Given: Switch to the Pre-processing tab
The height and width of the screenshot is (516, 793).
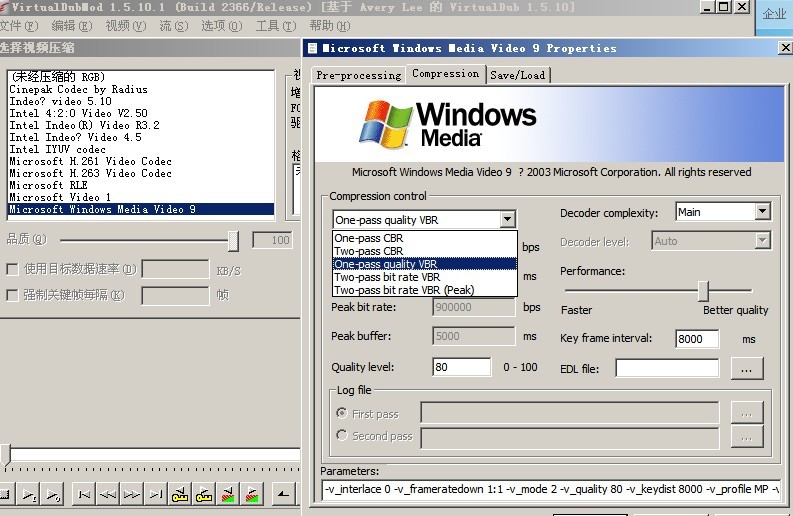Looking at the screenshot, I should click(359, 75).
